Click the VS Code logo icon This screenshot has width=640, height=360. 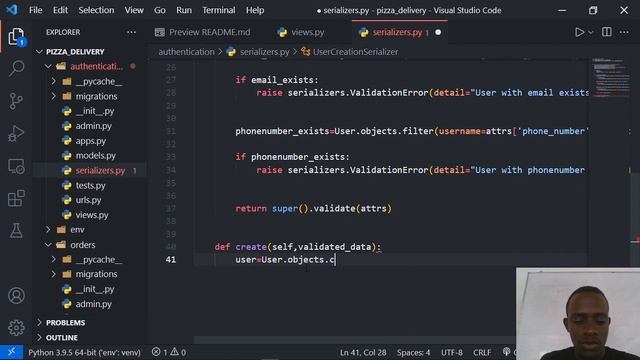pos(11,10)
